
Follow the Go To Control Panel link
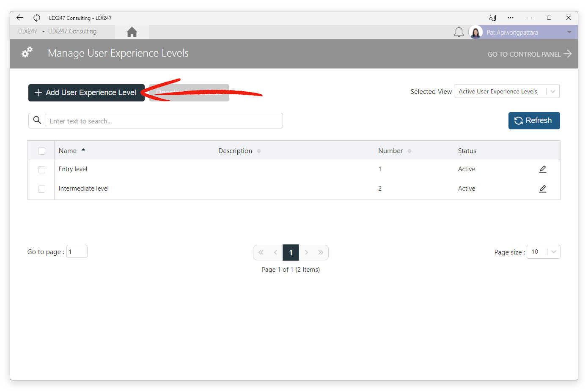point(530,54)
